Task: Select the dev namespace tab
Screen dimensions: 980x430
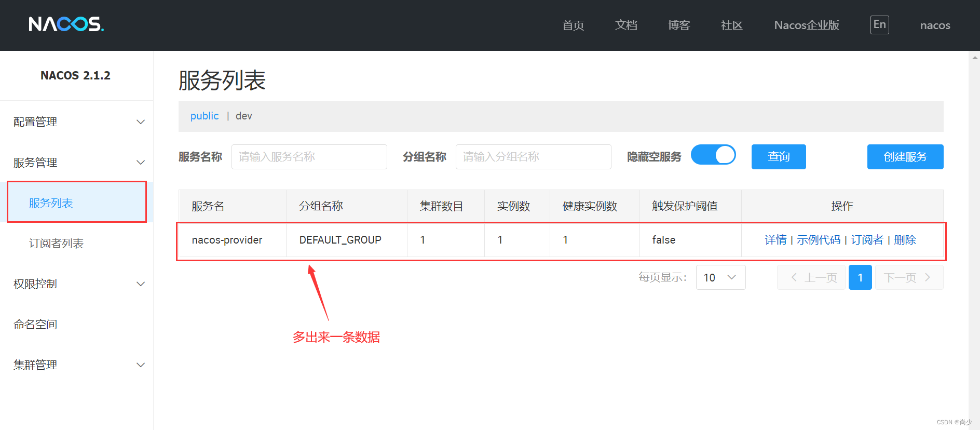Action: 244,116
